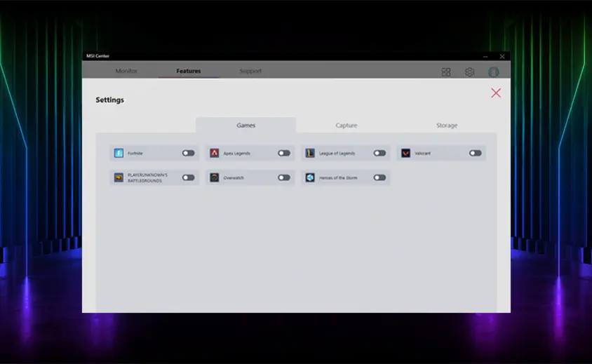Turn on the Apex Legends toggle
This screenshot has width=592, height=364.
point(284,153)
